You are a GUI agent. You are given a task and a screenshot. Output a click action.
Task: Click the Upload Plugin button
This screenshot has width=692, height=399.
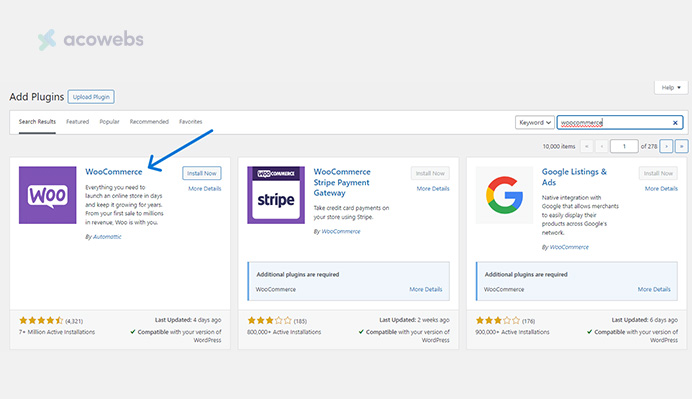point(91,97)
